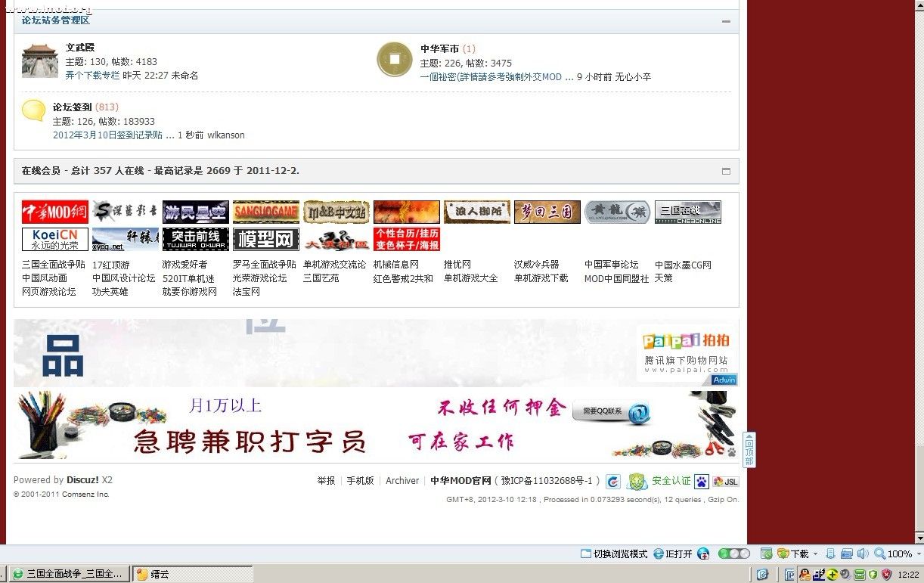The height and width of the screenshot is (583, 924).
Task: Open the 文武殿 forum palace icon
Action: tap(39, 60)
